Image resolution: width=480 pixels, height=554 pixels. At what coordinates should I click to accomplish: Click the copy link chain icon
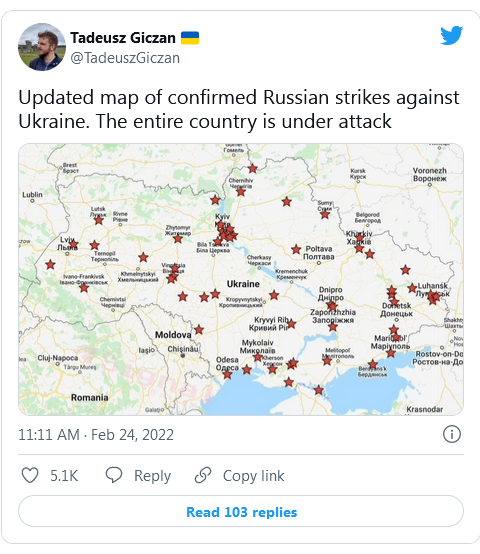[x=203, y=475]
